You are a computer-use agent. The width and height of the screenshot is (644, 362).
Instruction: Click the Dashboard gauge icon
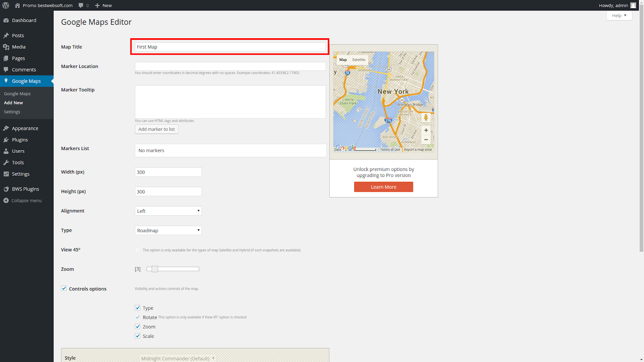coord(6,21)
